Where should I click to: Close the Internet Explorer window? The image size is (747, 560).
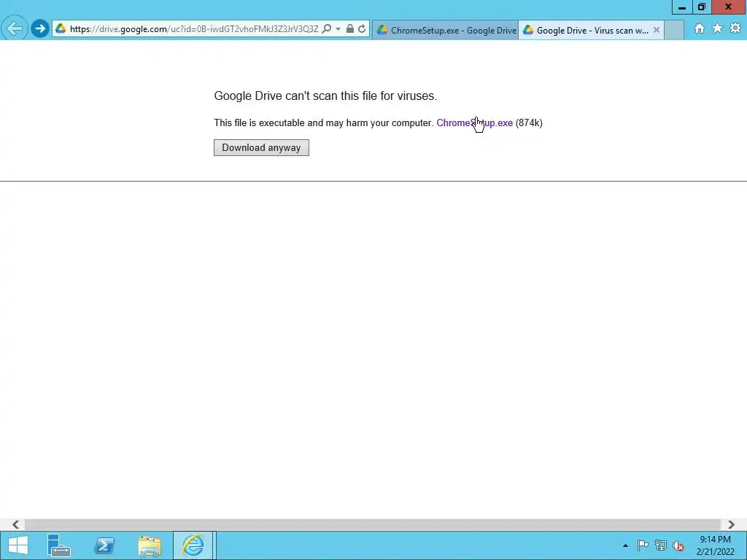point(729,7)
